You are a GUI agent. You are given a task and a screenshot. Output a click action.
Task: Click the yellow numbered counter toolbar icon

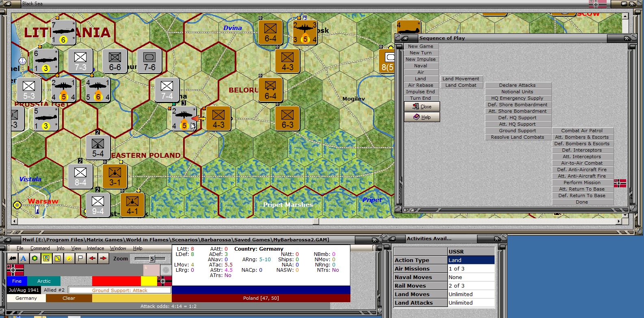click(x=58, y=258)
